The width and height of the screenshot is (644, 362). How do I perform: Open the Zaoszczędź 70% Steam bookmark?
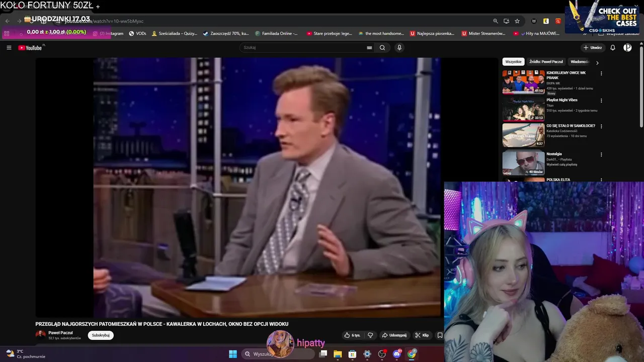(226, 34)
